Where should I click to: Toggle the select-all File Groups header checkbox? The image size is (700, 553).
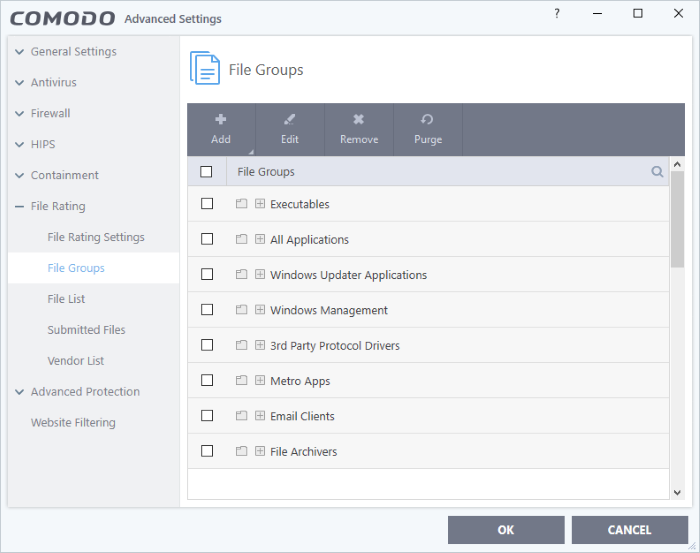pos(206,171)
